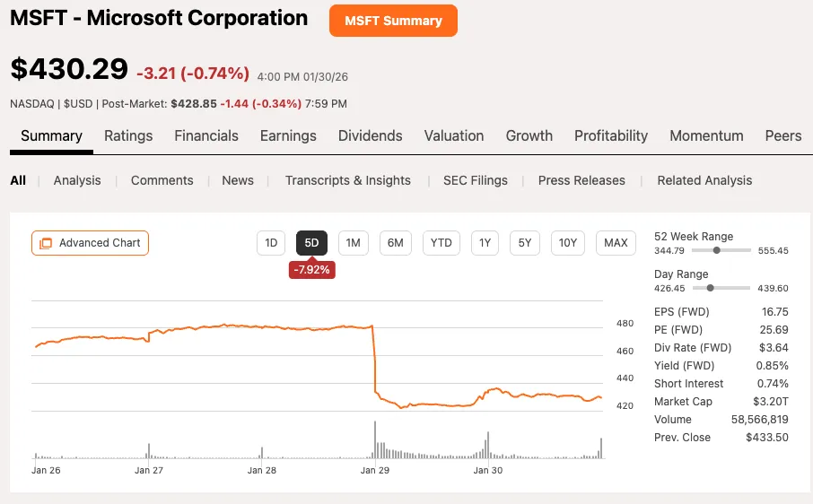Open the Ratings tab
Screen dimensions: 813x504
tap(128, 136)
